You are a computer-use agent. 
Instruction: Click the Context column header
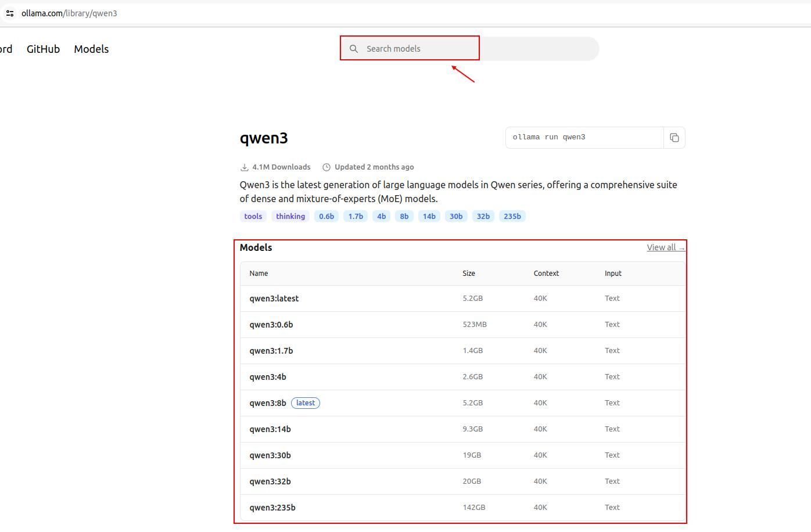(546, 274)
